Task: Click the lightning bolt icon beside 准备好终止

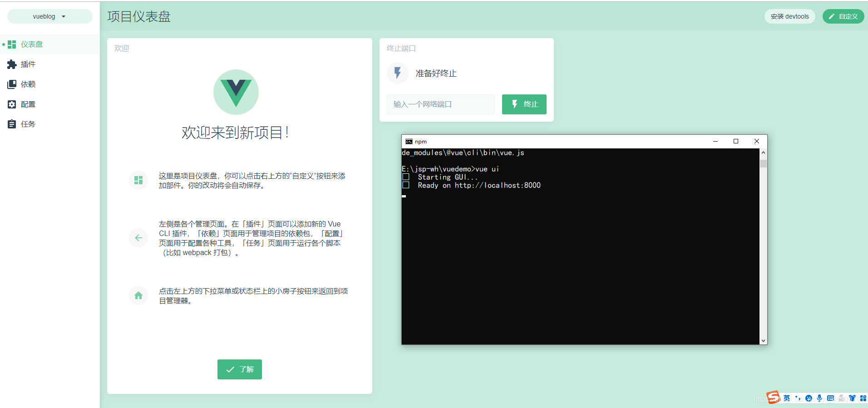Action: click(x=398, y=73)
